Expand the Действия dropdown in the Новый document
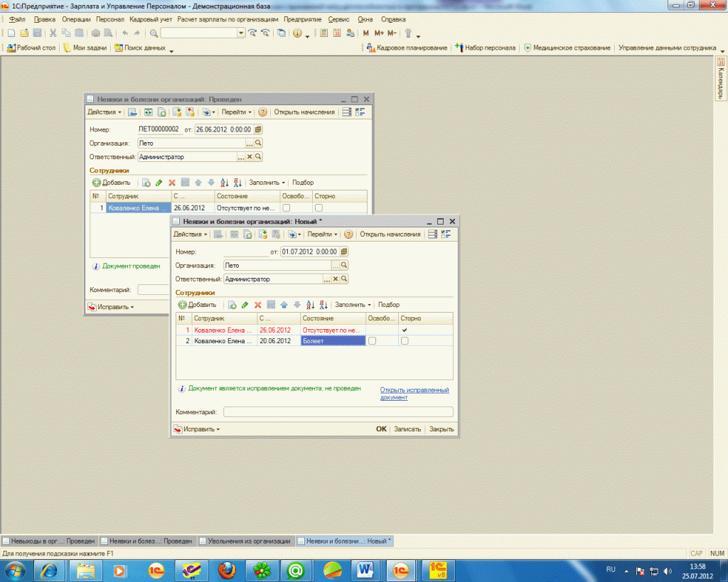Image resolution: width=728 pixels, height=582 pixels. click(x=191, y=234)
